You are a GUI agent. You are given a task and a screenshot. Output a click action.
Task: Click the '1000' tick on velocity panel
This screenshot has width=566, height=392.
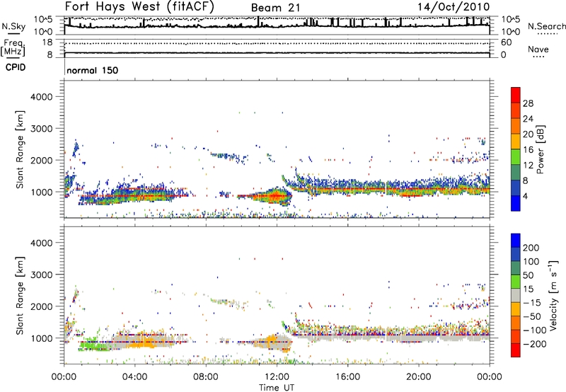click(42, 338)
